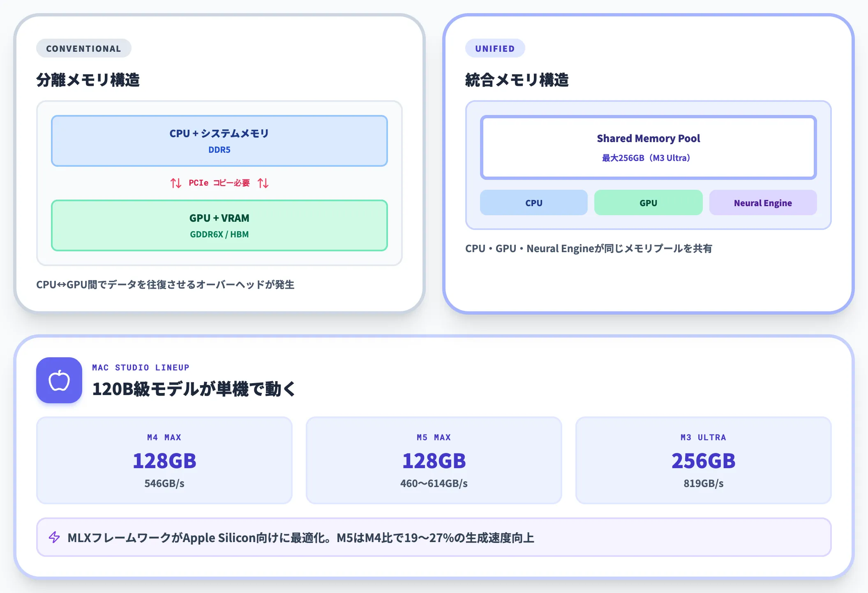Click the CPU↔GPU間 overhead caption
The height and width of the screenshot is (593, 868).
click(165, 285)
